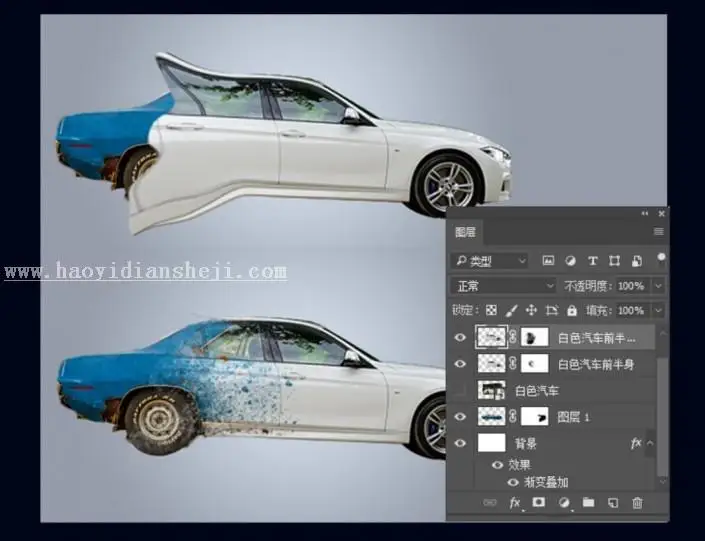Select the 背景 layer white thumbnail
The width and height of the screenshot is (705, 541).
[492, 443]
